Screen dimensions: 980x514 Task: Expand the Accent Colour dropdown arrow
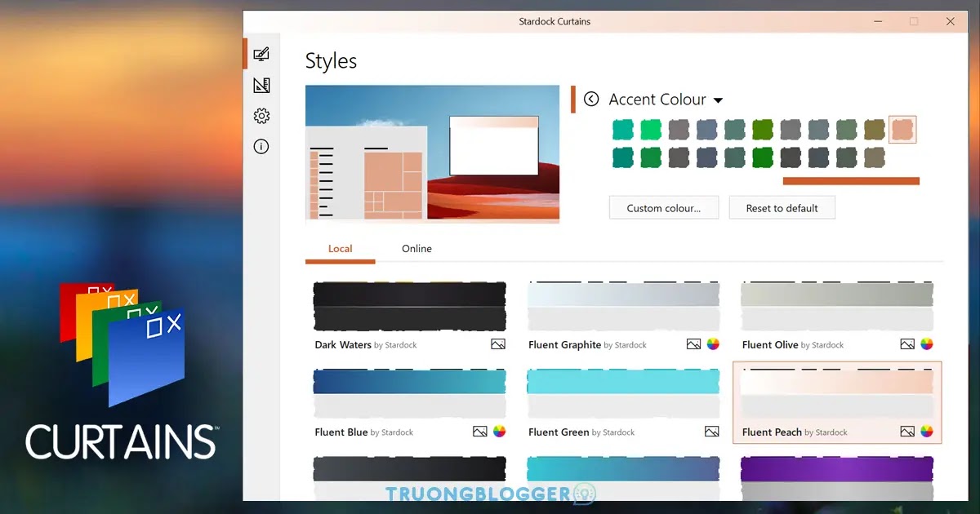[x=719, y=100]
